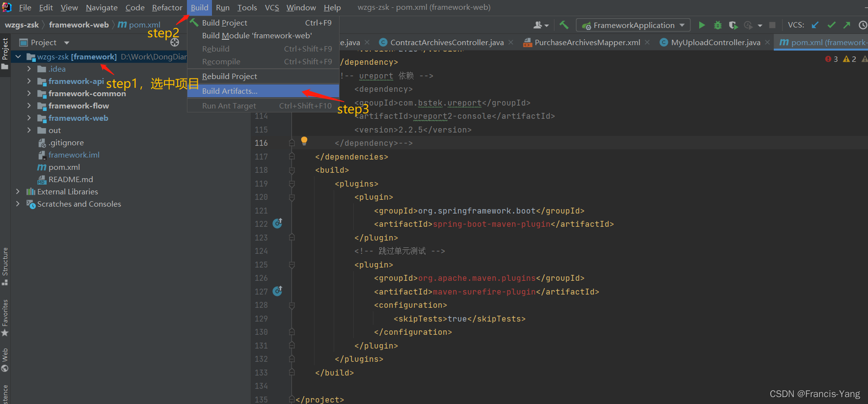Open the Favorites tool window side tab

[x=5, y=318]
